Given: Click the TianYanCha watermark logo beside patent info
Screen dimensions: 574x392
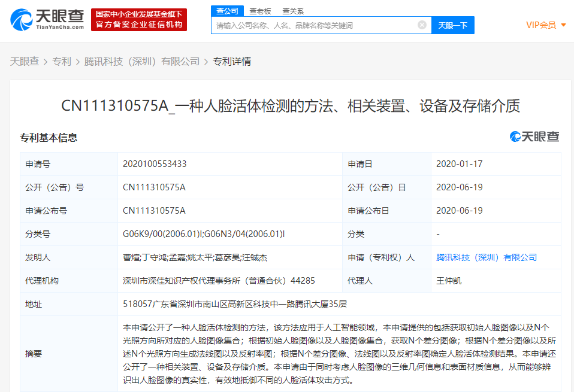Looking at the screenshot, I should [534, 137].
